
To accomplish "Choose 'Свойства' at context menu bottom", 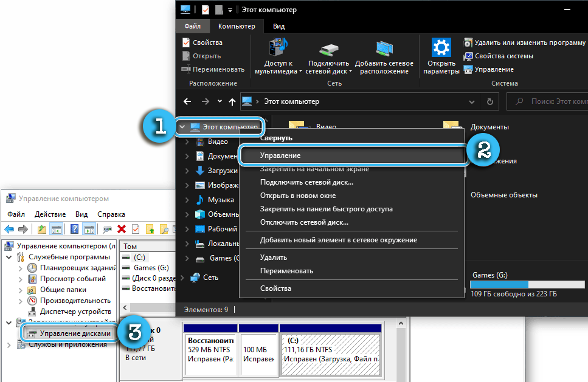I will tap(275, 288).
